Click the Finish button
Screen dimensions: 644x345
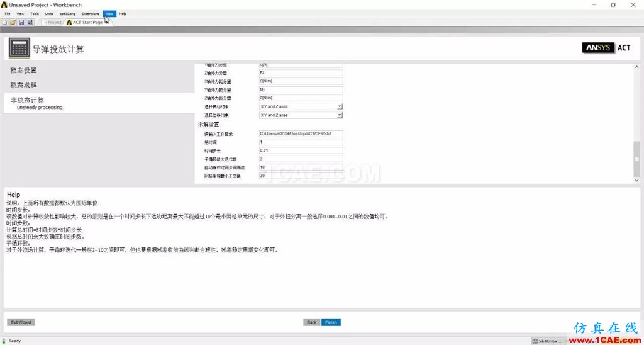pos(331,322)
